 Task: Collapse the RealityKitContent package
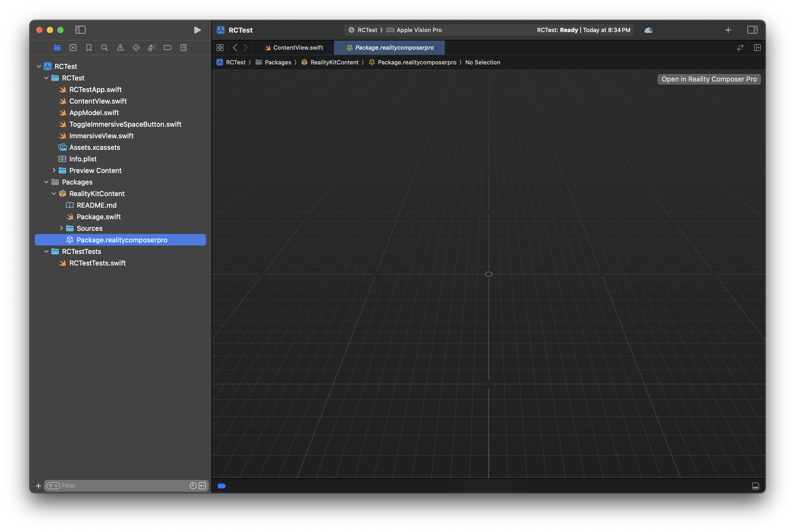(54, 194)
